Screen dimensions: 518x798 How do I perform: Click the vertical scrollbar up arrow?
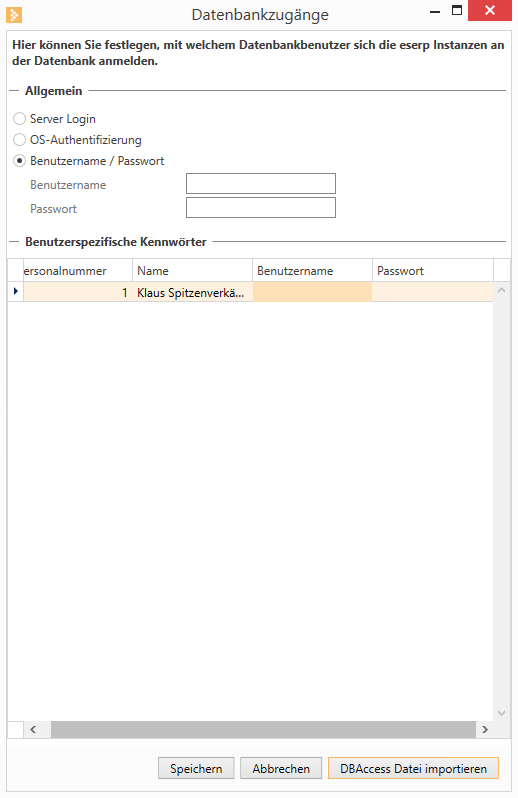click(x=501, y=291)
